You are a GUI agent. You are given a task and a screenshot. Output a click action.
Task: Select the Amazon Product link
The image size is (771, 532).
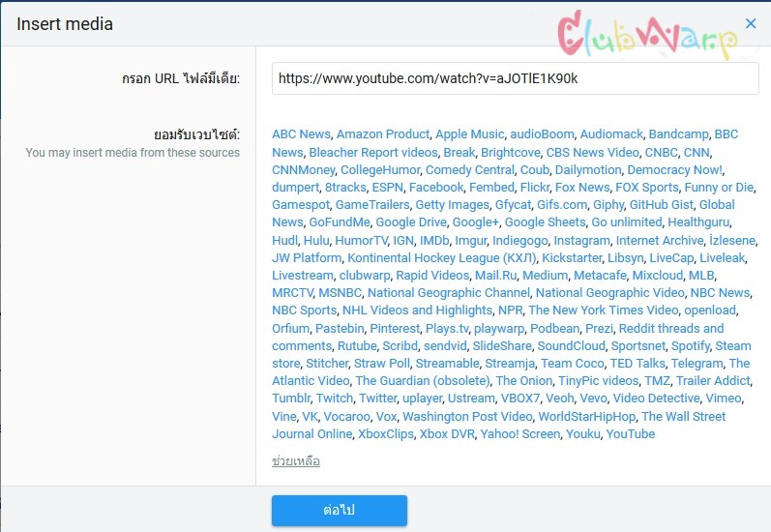click(x=383, y=134)
